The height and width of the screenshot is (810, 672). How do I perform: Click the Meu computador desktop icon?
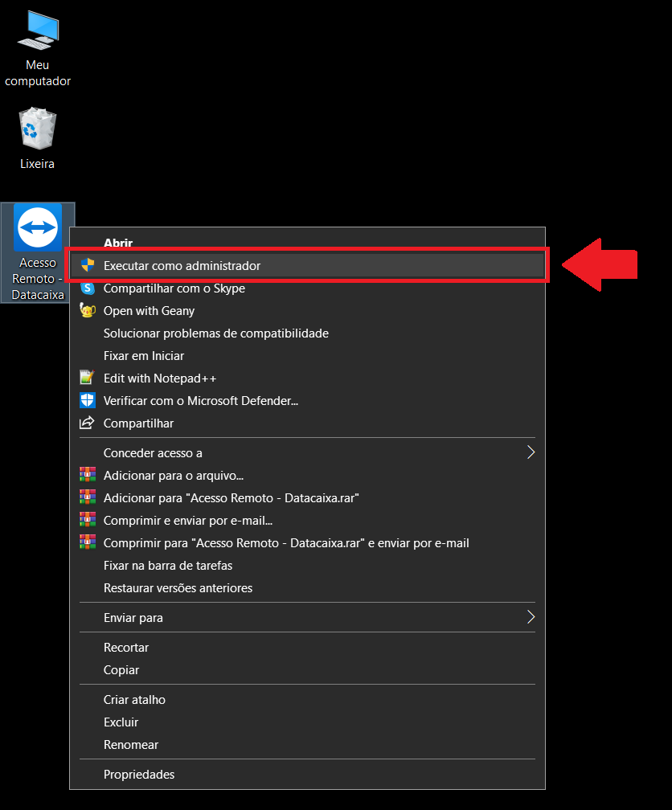[x=38, y=32]
